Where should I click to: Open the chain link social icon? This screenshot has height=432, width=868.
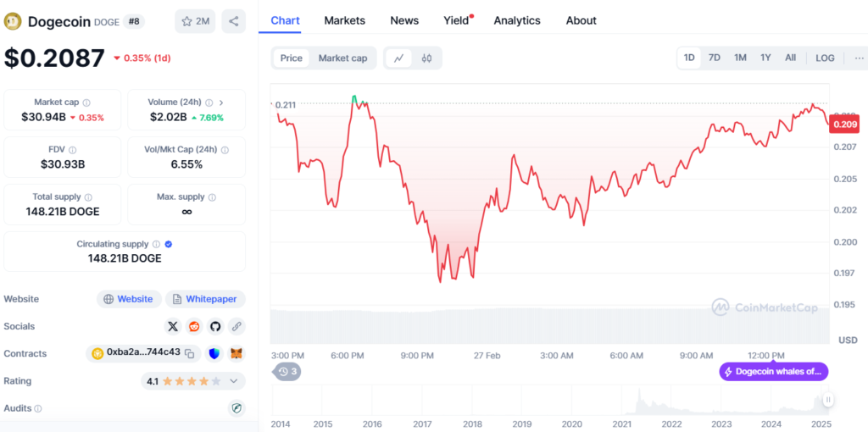click(236, 326)
